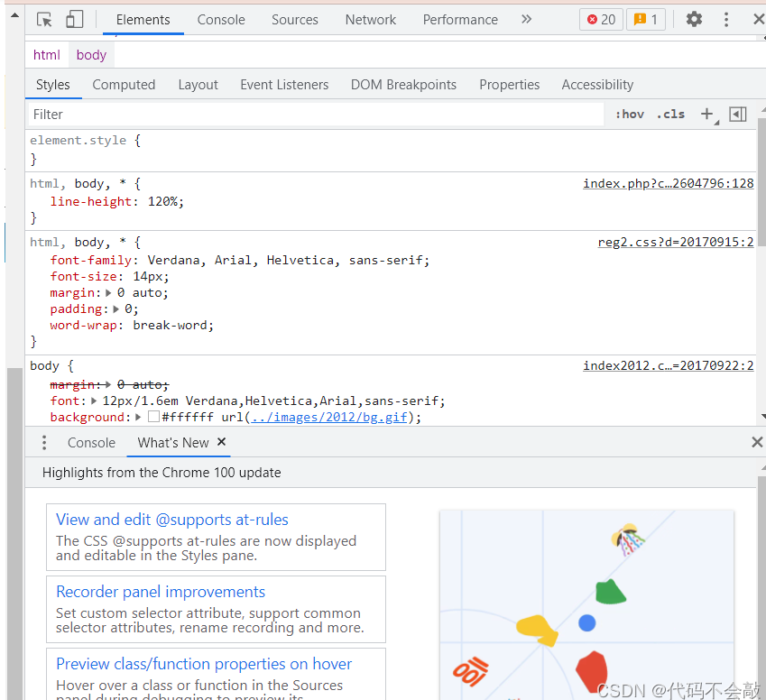Open the reg2.css?d=20170915:2 source link

676,243
